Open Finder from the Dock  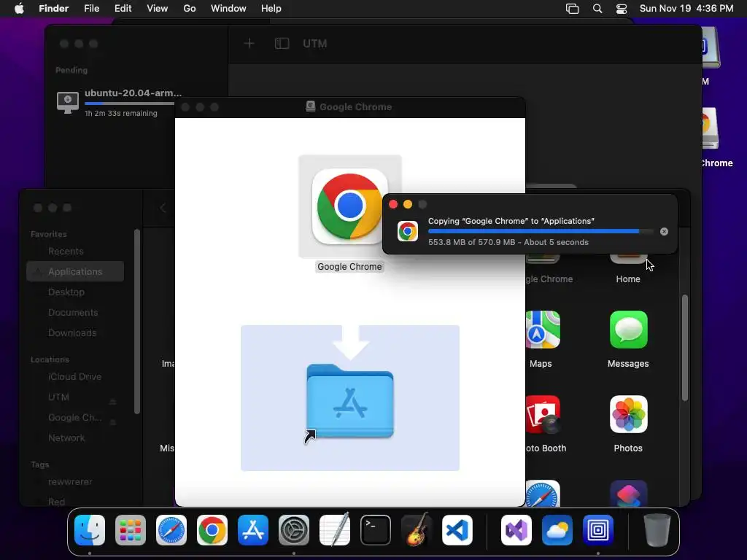point(90,530)
